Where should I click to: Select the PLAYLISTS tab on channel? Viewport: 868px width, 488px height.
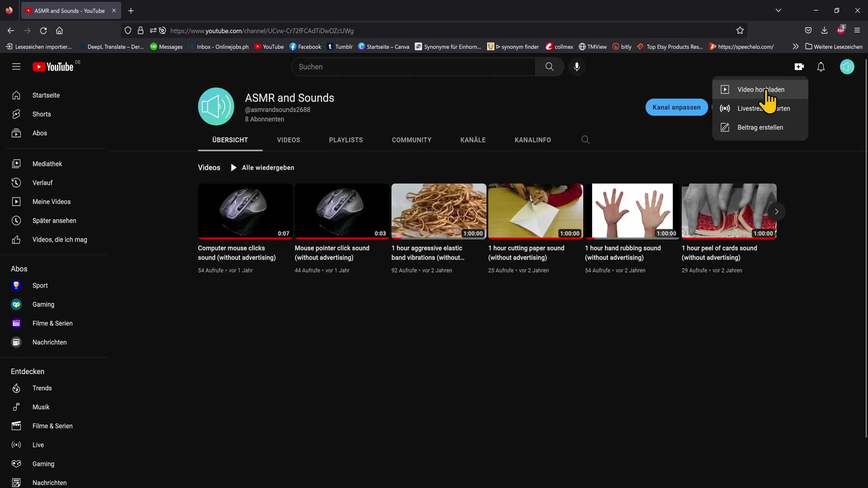345,140
